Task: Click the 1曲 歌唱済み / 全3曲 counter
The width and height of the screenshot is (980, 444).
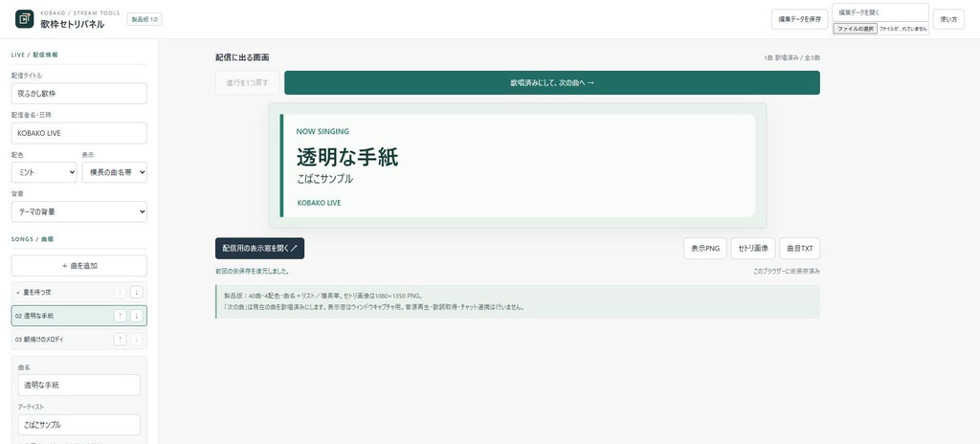Action: coord(791,57)
